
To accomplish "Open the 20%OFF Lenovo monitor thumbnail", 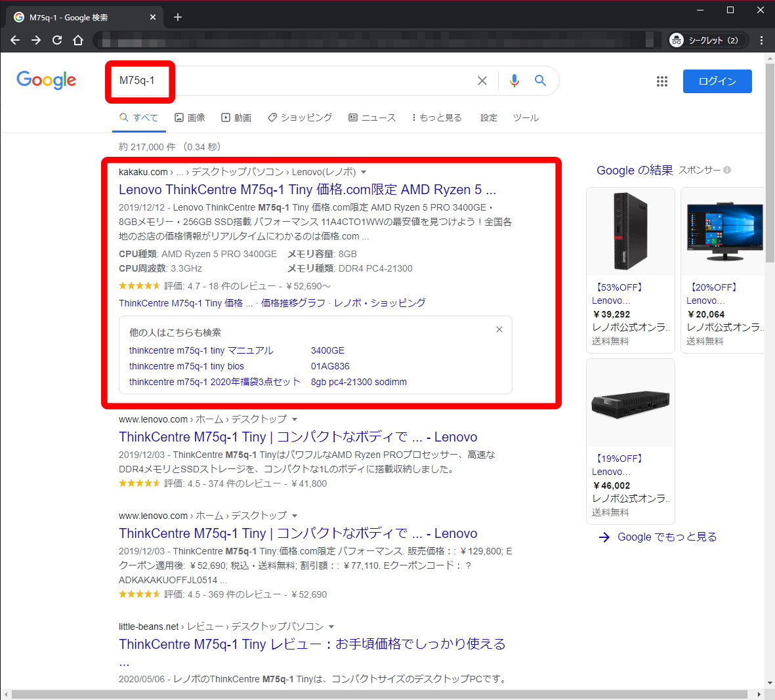I will [x=723, y=231].
